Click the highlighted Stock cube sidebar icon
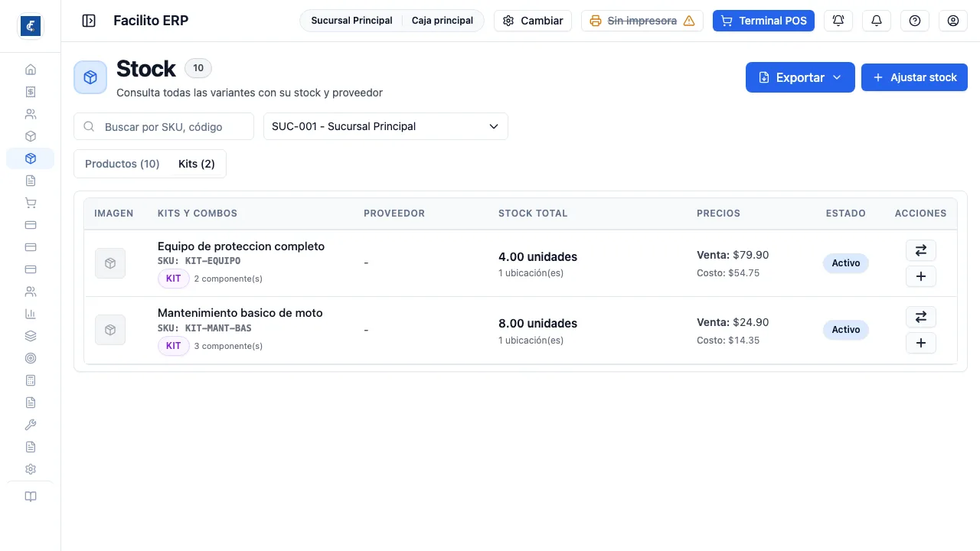This screenshot has height=551, width=980. pyautogui.click(x=31, y=158)
